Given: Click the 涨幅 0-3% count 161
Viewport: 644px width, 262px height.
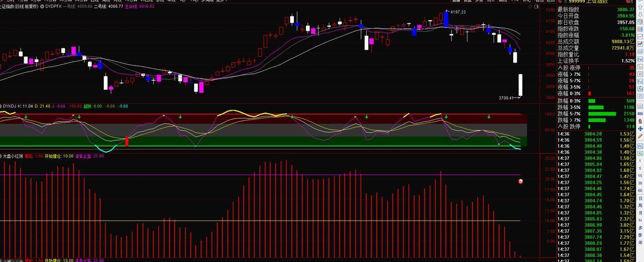Looking at the screenshot, I should click(630, 94).
